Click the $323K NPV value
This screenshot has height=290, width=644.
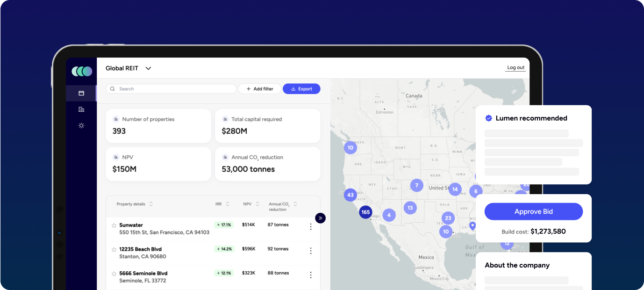[249, 273]
